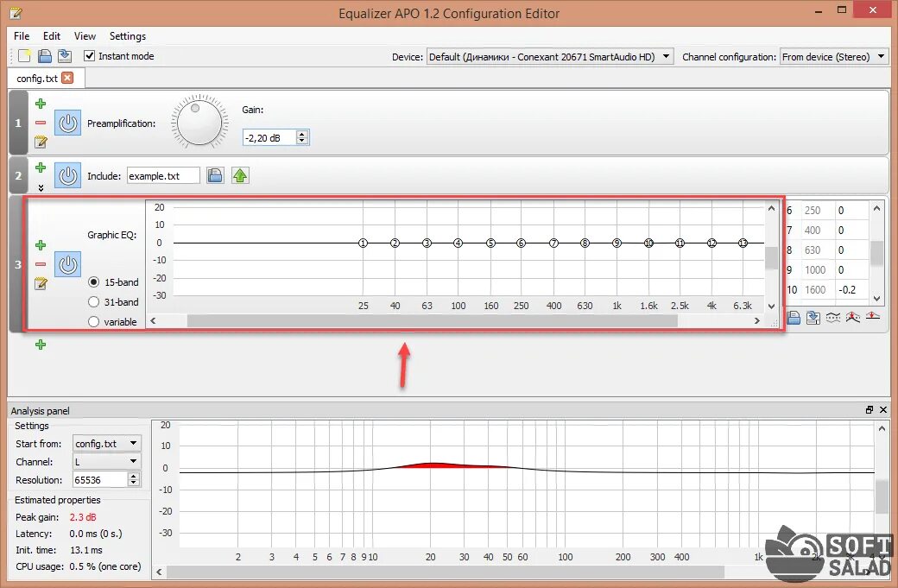This screenshot has height=588, width=898.
Task: Decrease the Gain value with down stepper
Action: [302, 141]
